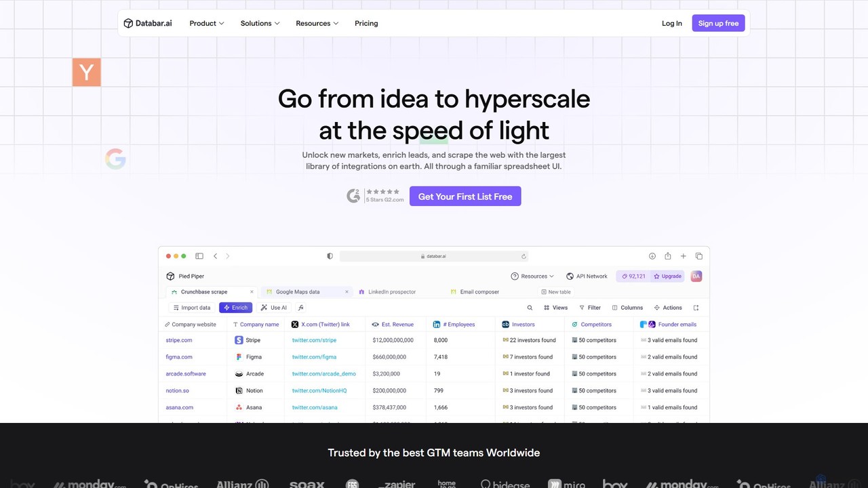Screen dimensions: 868x488
Task: Click the databar.ai address bar
Action: point(433,256)
